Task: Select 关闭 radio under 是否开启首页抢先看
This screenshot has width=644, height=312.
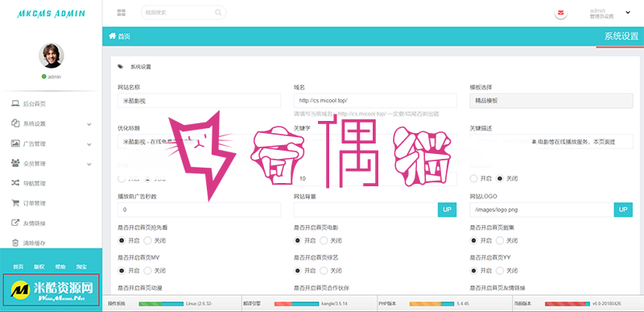Action: (x=147, y=240)
